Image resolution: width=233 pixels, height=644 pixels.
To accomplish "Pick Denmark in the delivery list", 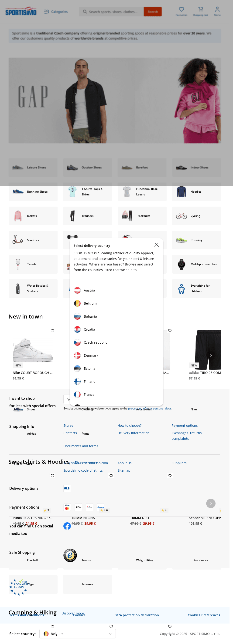I will coord(115,355).
